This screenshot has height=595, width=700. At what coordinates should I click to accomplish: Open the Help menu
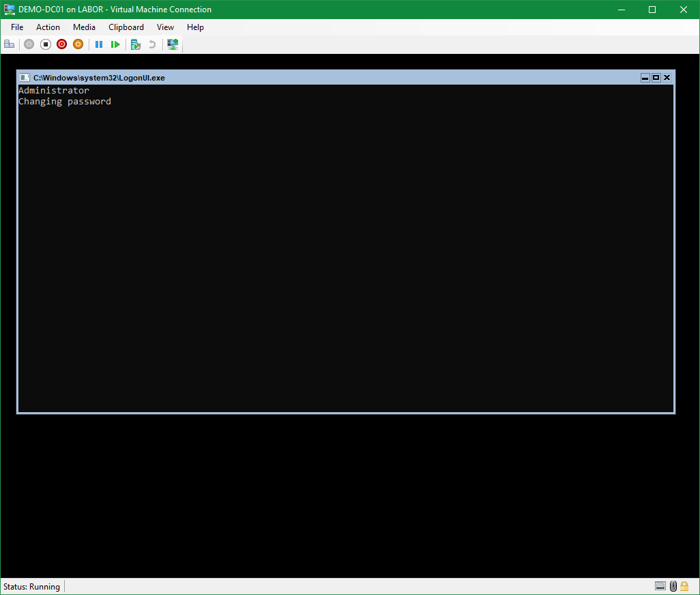[x=195, y=27]
